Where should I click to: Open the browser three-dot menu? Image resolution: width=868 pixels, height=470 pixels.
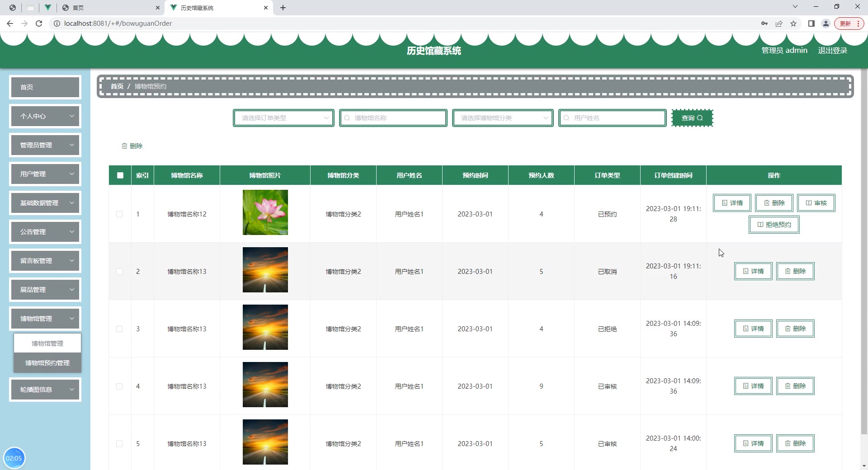click(x=858, y=23)
